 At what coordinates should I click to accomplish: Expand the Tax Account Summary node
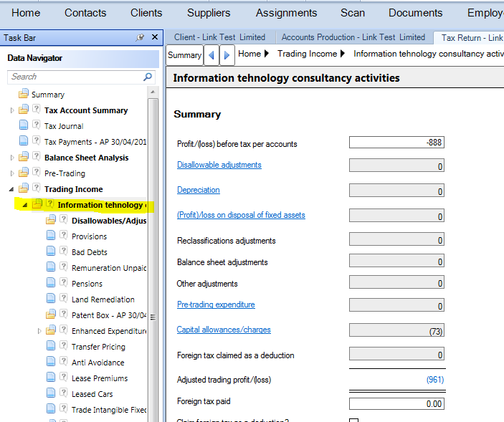(12, 110)
